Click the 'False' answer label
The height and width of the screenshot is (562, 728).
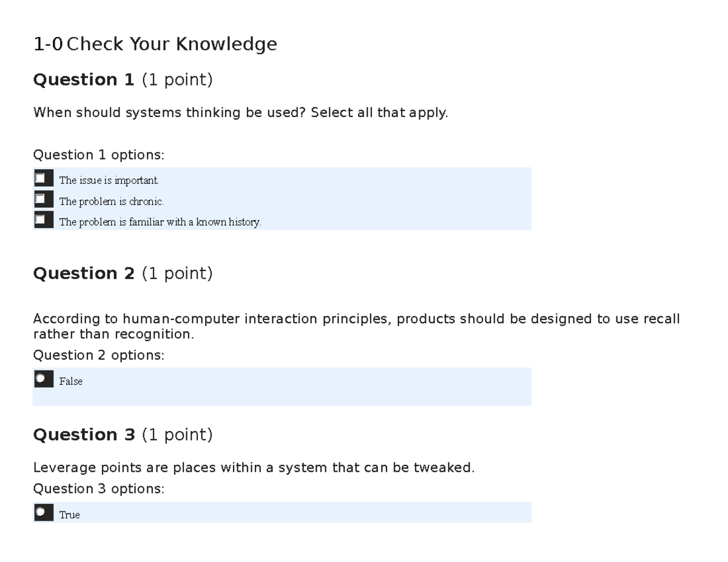point(71,381)
